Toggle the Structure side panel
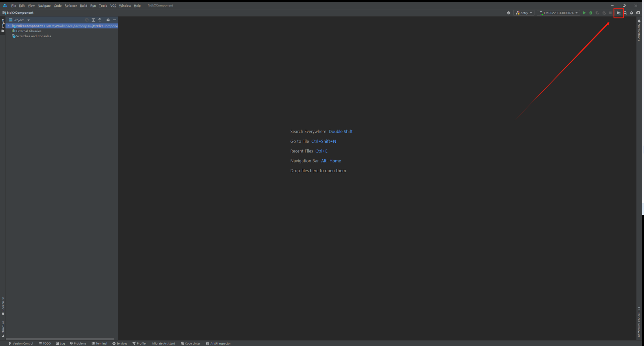Screen dimensions: 644x346 [x=3, y=329]
